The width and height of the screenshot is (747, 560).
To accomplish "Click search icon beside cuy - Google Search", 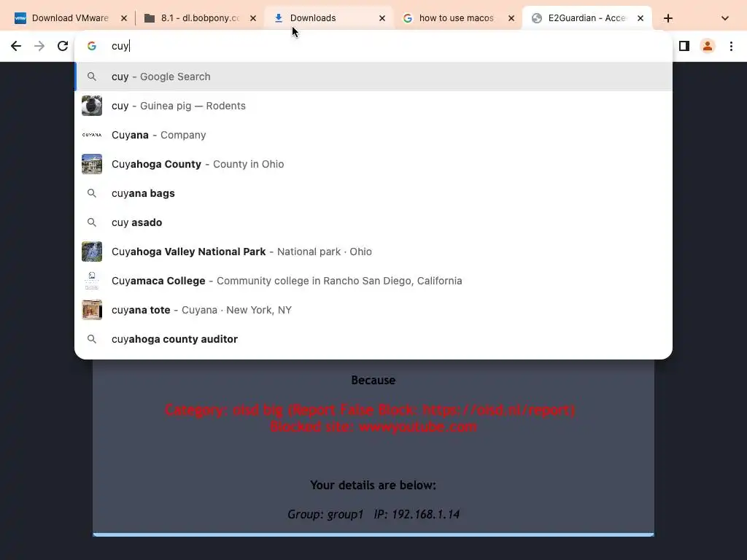I will (x=92, y=77).
